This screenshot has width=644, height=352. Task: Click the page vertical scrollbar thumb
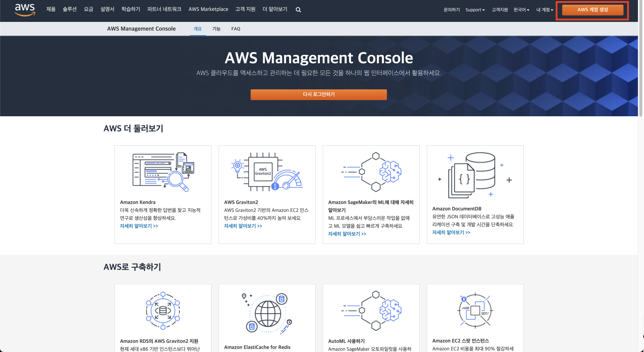[641, 58]
